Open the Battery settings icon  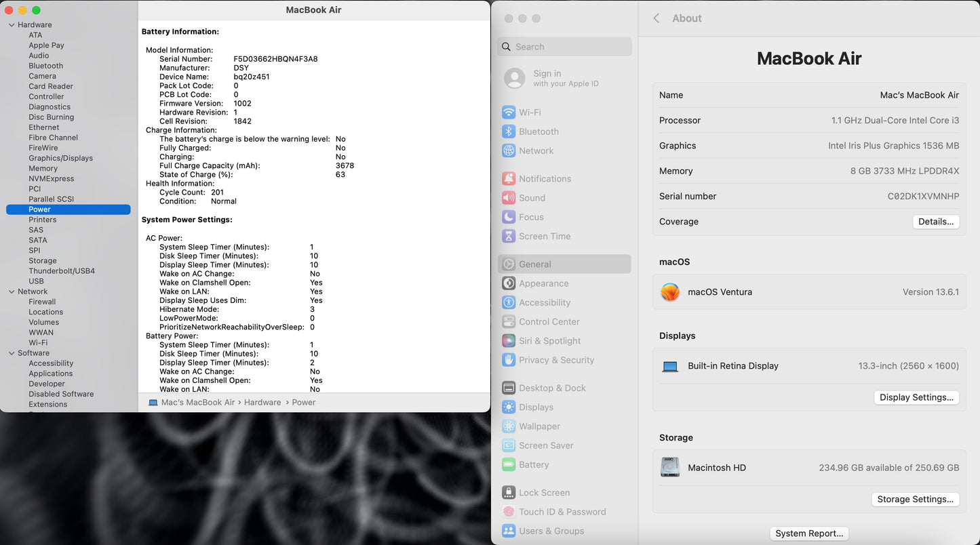pos(509,465)
